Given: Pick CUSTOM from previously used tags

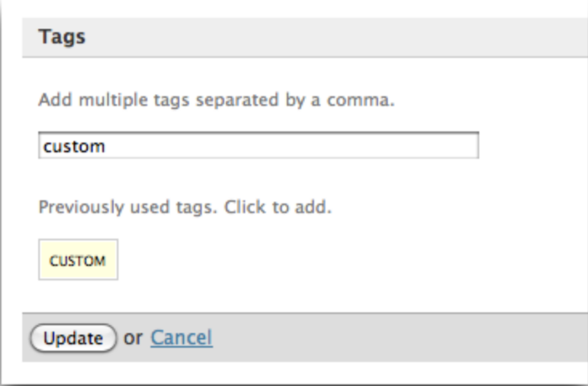Looking at the screenshot, I should click(x=78, y=260).
